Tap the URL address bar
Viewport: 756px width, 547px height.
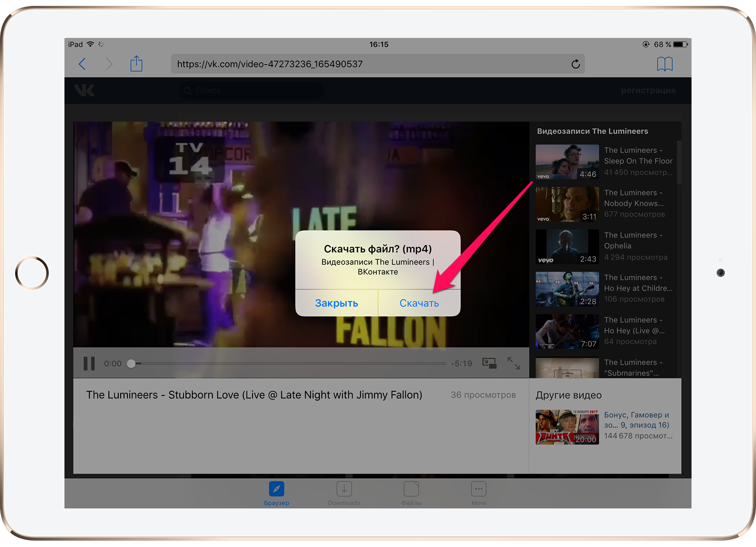(378, 64)
